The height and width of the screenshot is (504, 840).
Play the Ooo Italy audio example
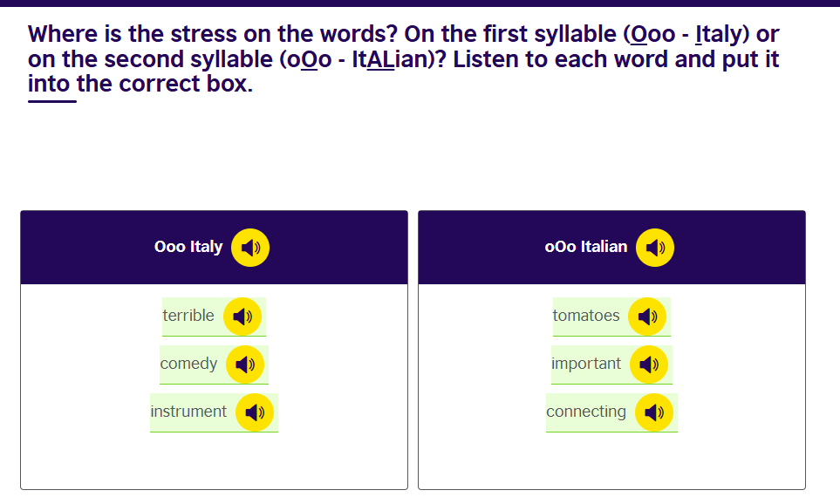250,248
